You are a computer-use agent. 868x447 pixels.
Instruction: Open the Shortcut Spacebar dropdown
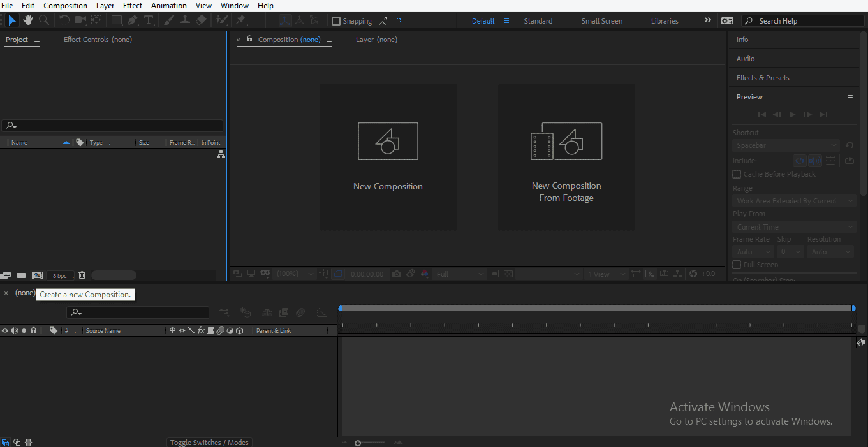coord(785,145)
